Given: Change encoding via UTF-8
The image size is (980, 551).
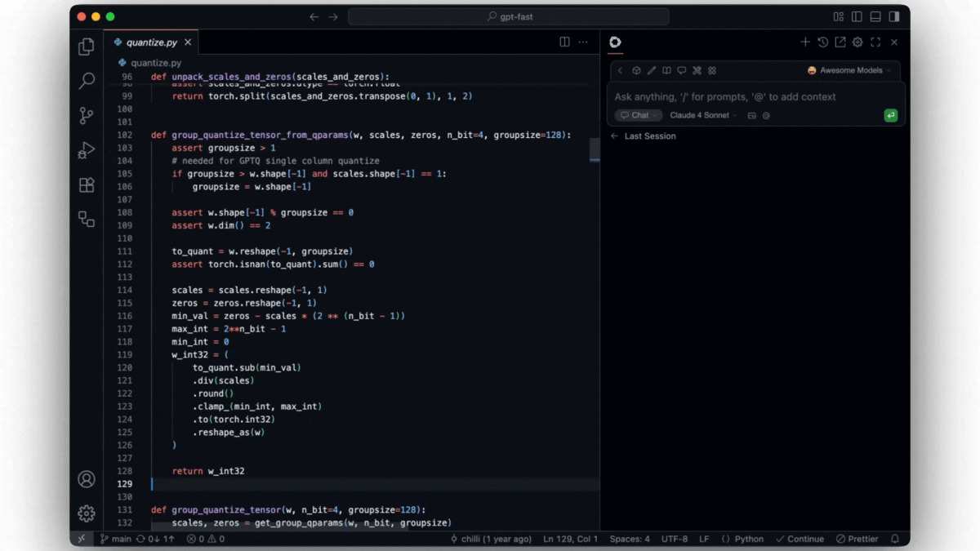Looking at the screenshot, I should [675, 539].
